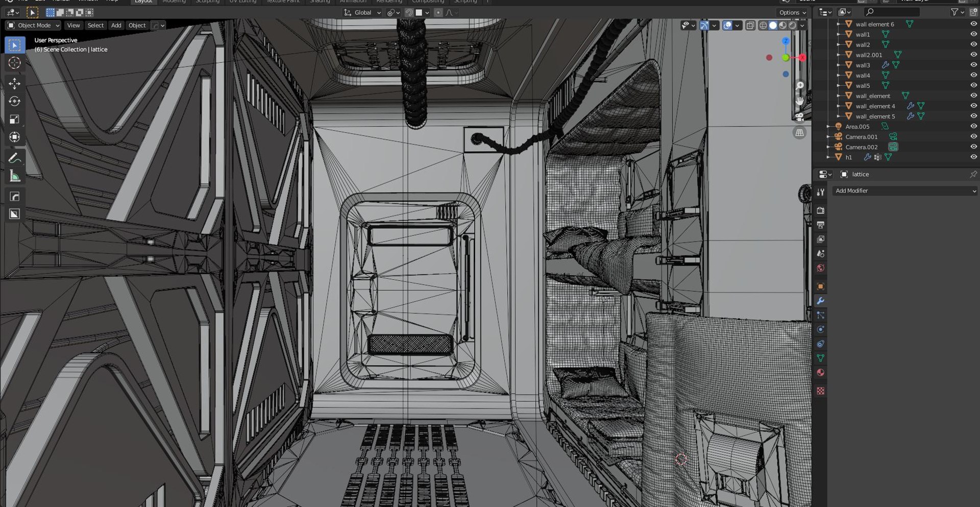Switch to wireframe viewport shading

[763, 26]
